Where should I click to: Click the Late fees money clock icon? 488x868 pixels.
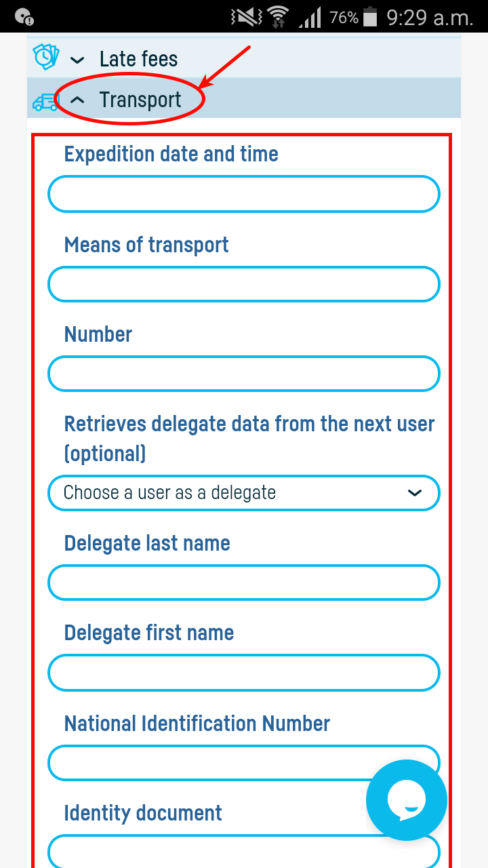click(45, 58)
